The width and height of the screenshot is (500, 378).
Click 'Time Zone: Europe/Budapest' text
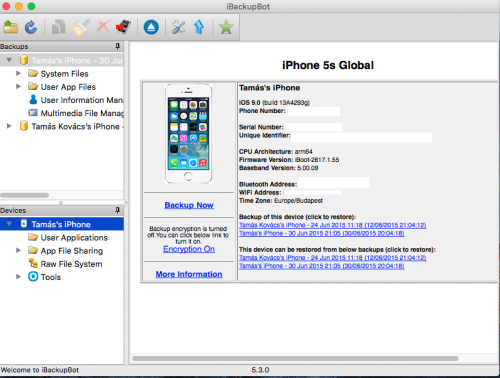(x=281, y=201)
